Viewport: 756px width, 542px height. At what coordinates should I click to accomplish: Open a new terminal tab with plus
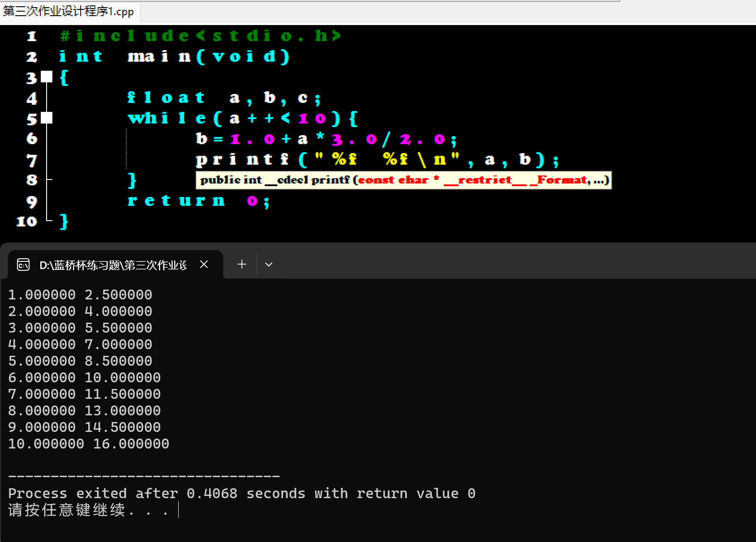(x=242, y=265)
